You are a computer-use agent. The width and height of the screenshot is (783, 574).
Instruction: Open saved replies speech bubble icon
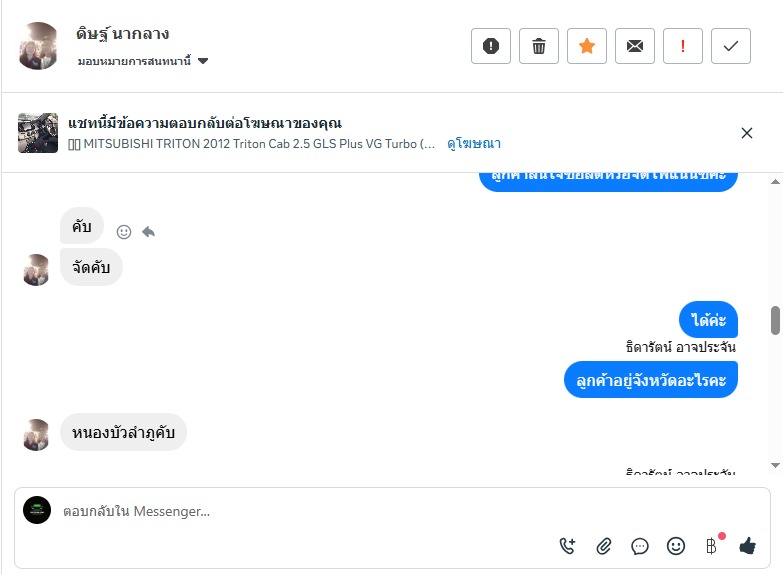click(640, 546)
